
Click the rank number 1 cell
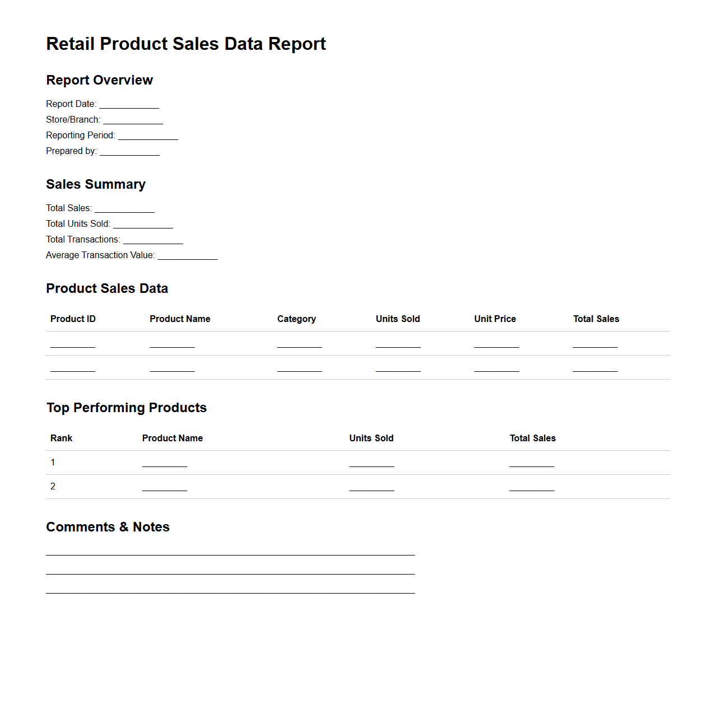(53, 463)
